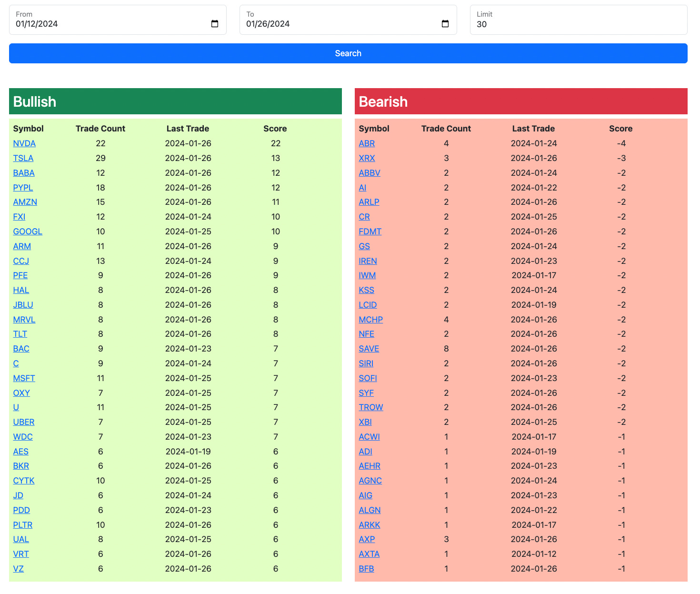Click the BAC ticker link

point(21,349)
